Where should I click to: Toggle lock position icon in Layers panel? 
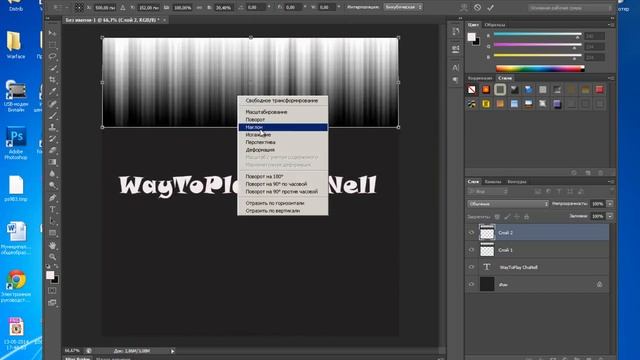[517, 217]
